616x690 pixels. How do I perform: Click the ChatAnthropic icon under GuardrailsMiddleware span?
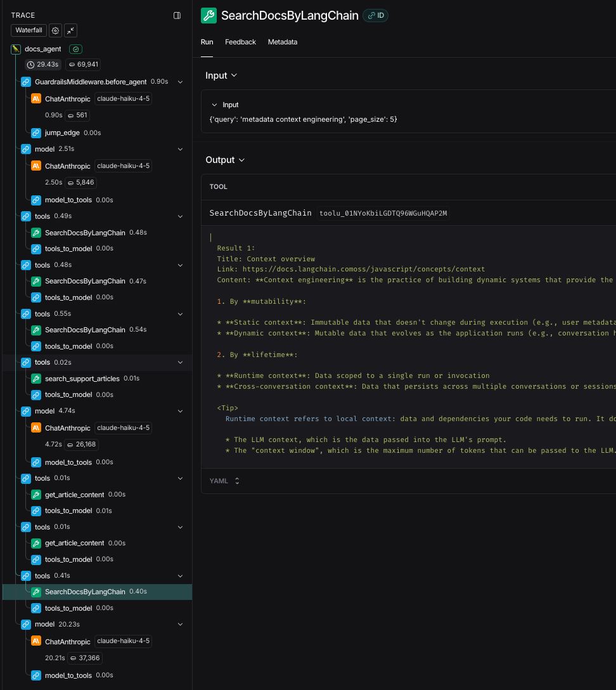[35, 98]
